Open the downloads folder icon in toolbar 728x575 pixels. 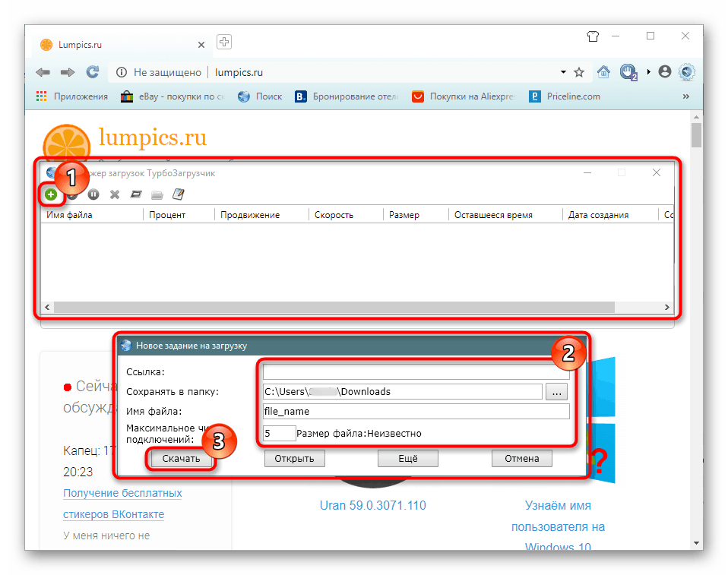[x=157, y=194]
